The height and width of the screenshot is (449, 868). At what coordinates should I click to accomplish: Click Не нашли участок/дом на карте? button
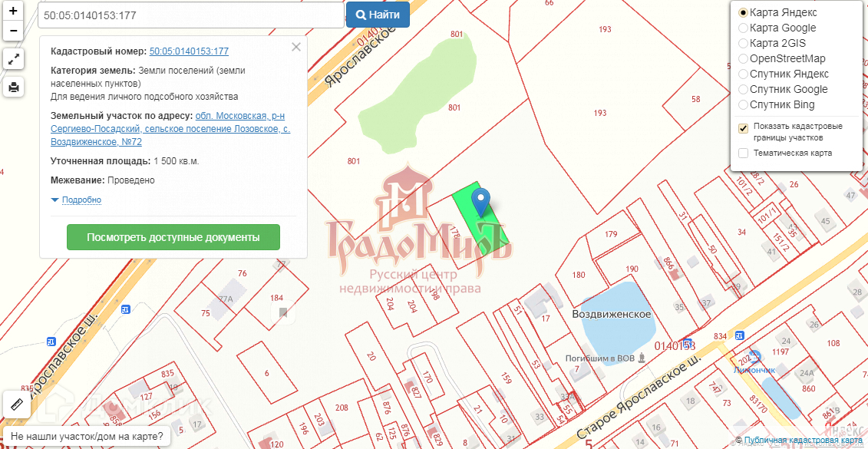87,436
